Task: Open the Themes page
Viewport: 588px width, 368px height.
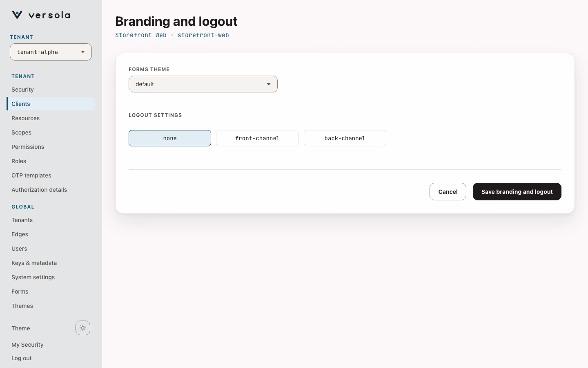Action: click(x=51, y=306)
